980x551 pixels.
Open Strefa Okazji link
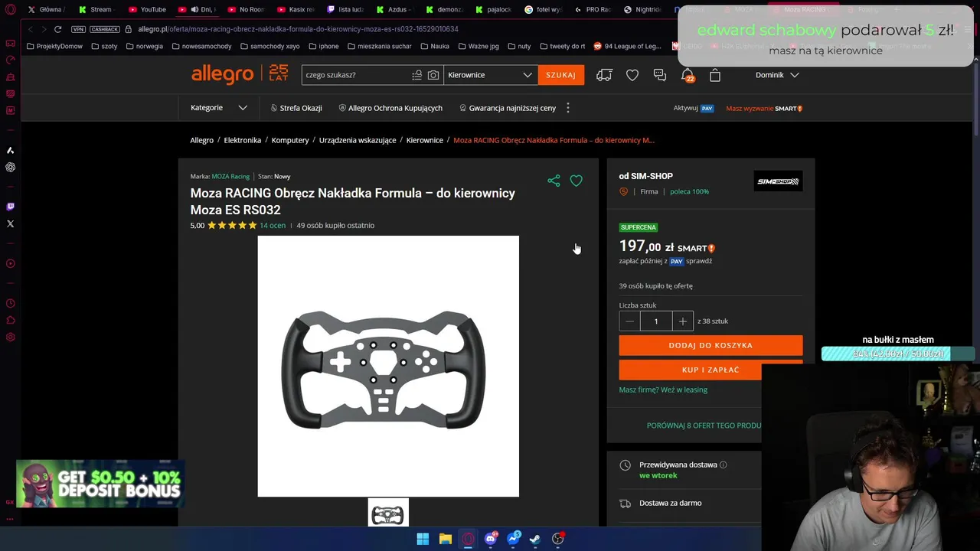pos(296,108)
